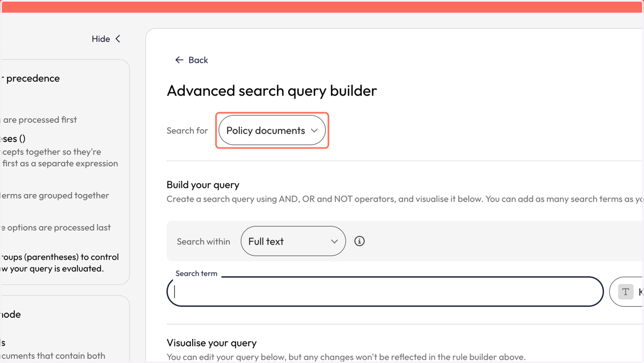Click the Hide chevron arrow icon
The image size is (644, 363).
[118, 39]
